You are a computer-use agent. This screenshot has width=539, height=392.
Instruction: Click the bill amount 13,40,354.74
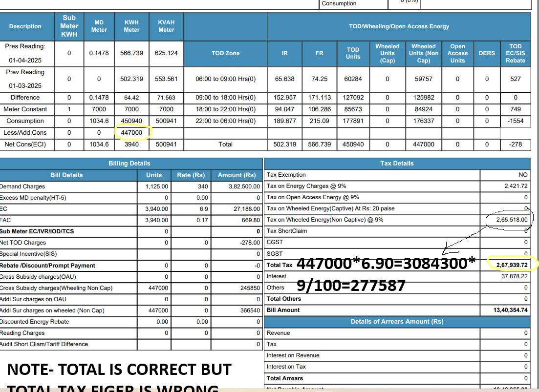tap(510, 310)
